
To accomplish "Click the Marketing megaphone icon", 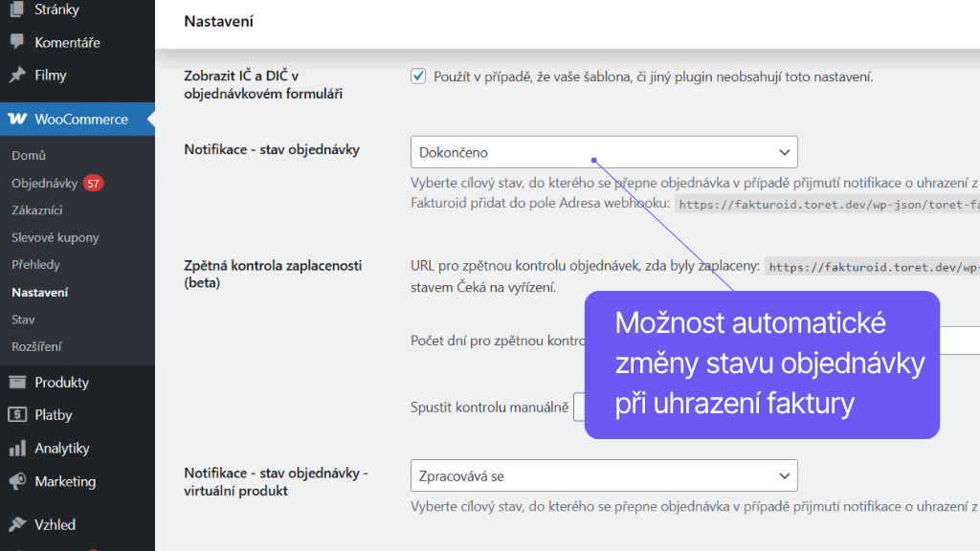I will [17, 481].
